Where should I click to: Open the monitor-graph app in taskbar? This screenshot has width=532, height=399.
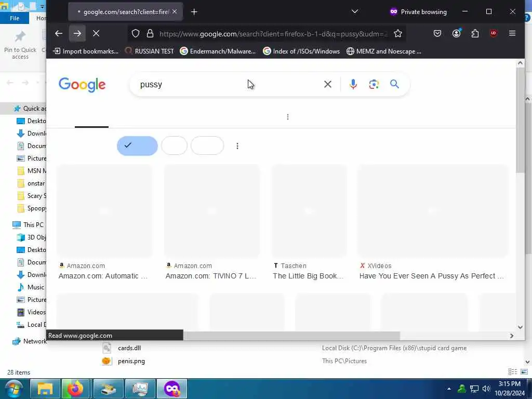(x=140, y=389)
